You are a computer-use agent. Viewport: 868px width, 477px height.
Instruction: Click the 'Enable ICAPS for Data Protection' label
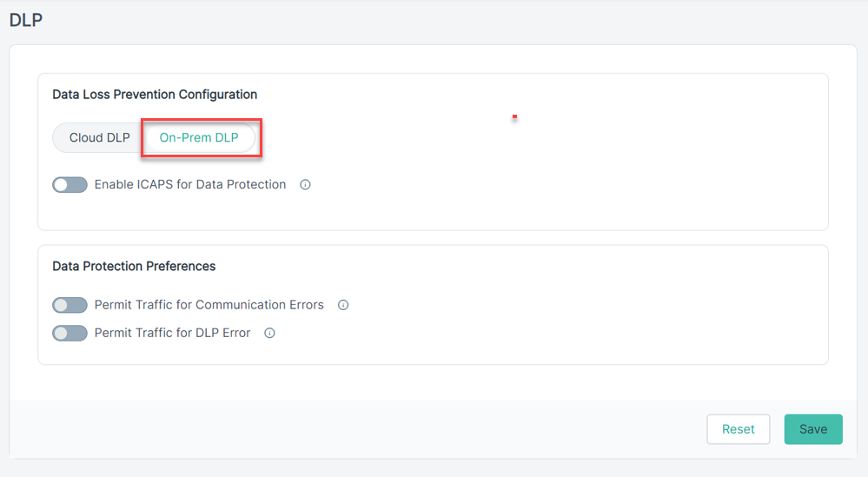pos(190,185)
